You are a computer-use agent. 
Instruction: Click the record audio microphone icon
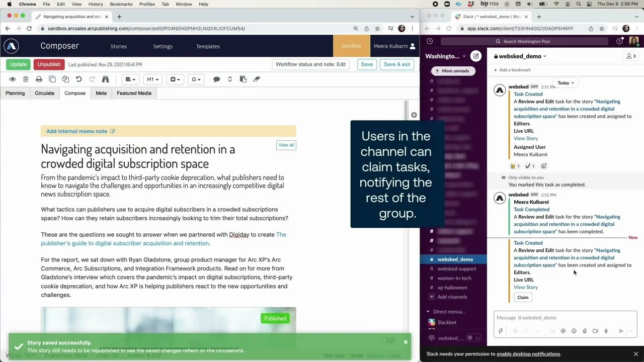(x=606, y=331)
